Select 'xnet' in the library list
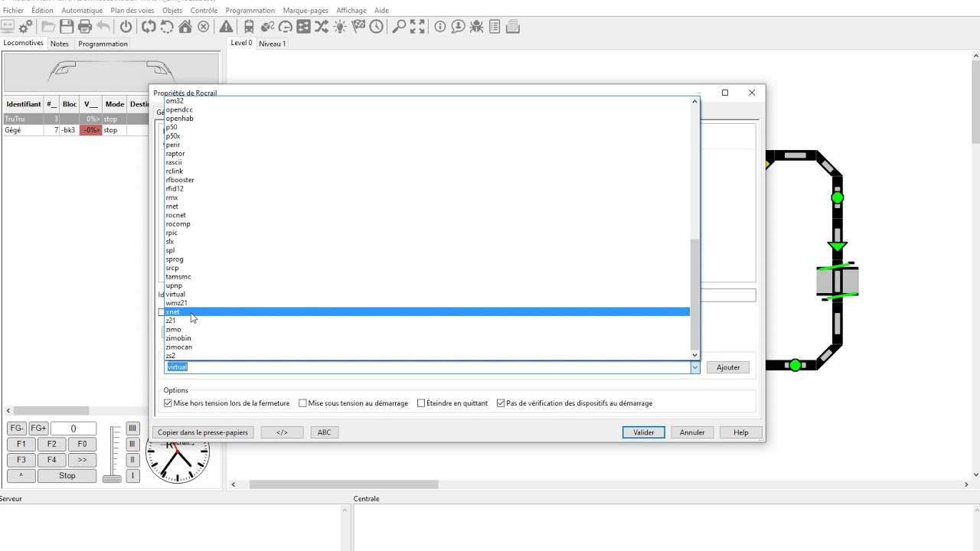This screenshot has height=551, width=980. point(427,311)
